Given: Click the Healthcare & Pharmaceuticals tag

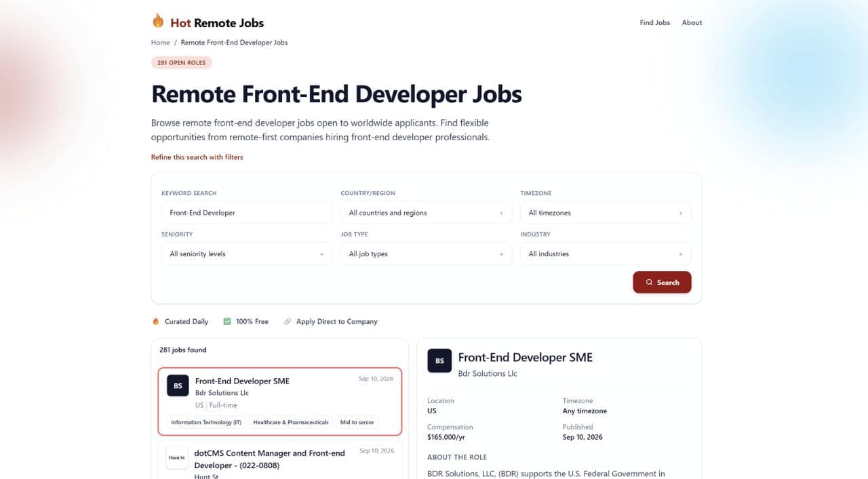Looking at the screenshot, I should 291,422.
